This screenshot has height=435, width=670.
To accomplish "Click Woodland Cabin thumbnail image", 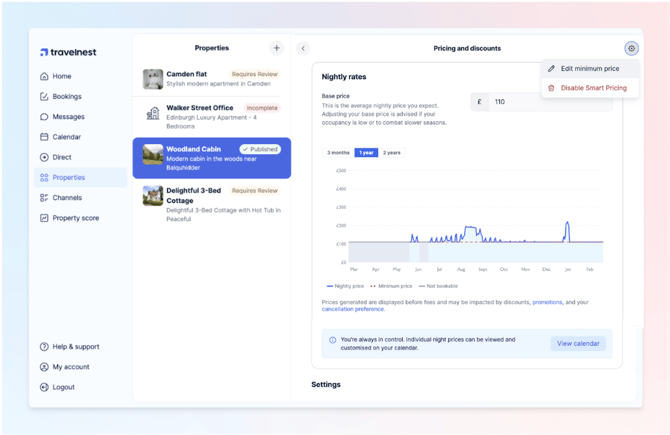I will 153,154.
